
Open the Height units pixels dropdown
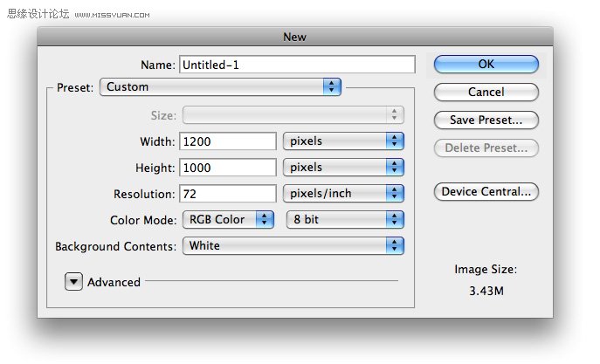click(x=343, y=168)
